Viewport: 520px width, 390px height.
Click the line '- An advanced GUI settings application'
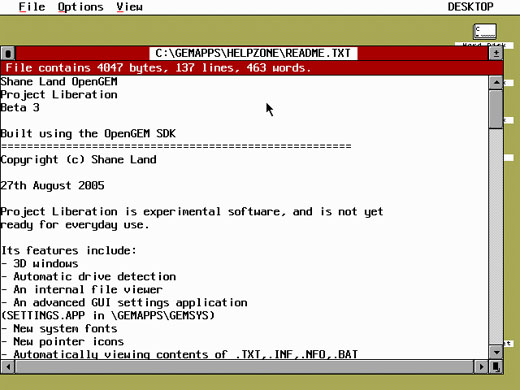tap(124, 303)
